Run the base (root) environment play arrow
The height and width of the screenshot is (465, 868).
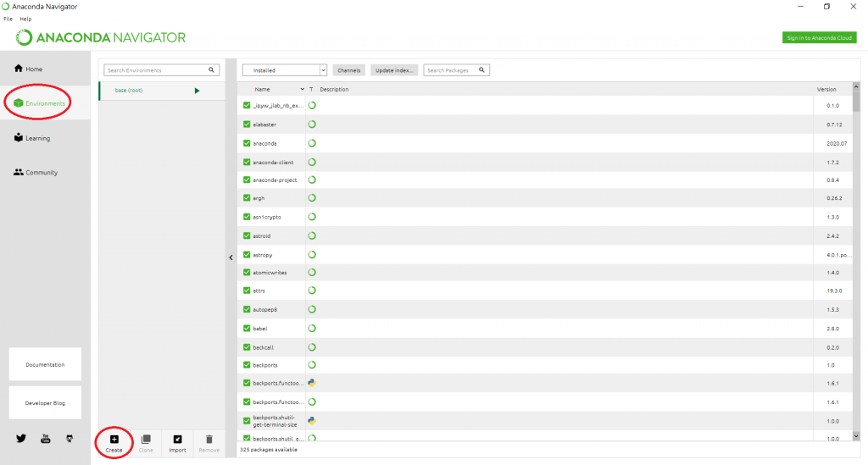pyautogui.click(x=197, y=91)
